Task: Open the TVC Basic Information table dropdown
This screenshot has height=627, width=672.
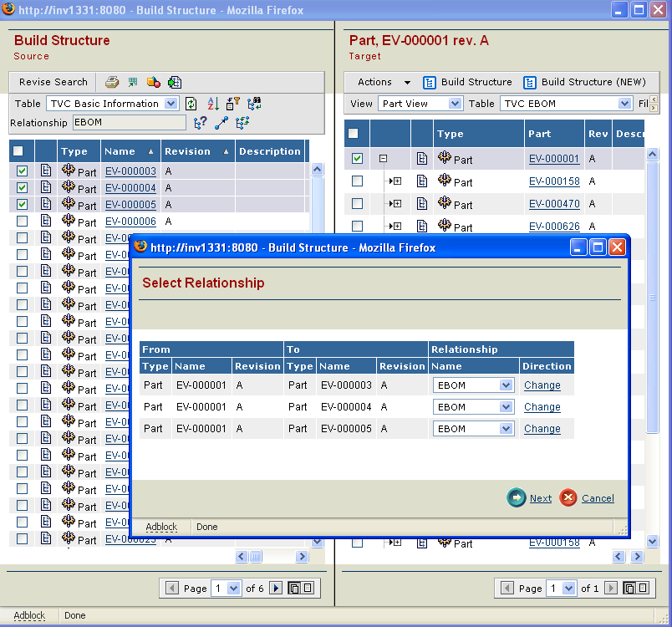Action: pos(171,104)
